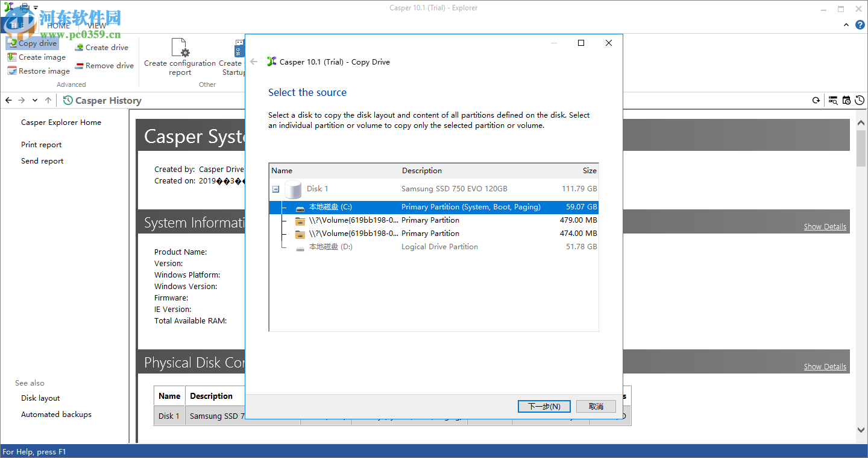Viewport: 868px width, 458px height.
Task: Refresh the explorer view
Action: [x=816, y=101]
